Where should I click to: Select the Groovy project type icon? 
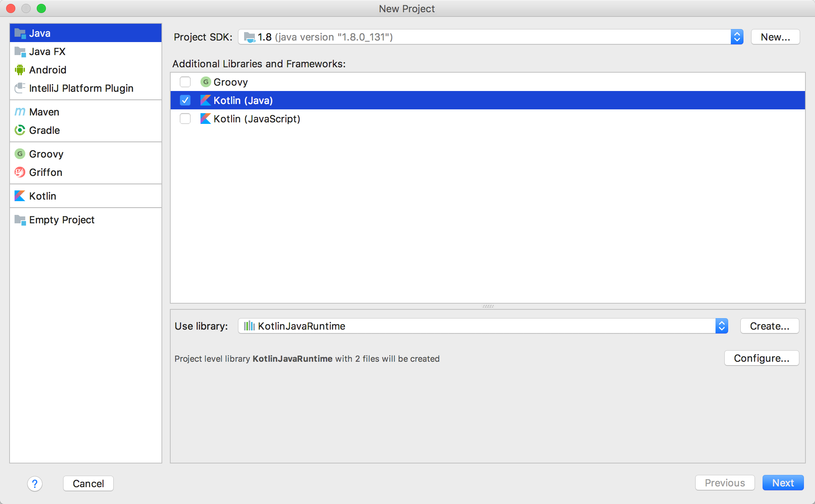click(x=20, y=154)
